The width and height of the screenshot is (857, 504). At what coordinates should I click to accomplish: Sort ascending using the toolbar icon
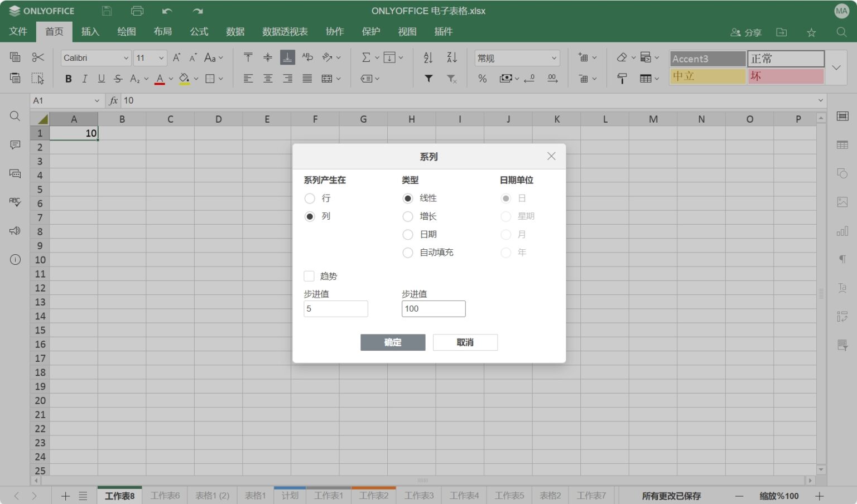pyautogui.click(x=427, y=57)
